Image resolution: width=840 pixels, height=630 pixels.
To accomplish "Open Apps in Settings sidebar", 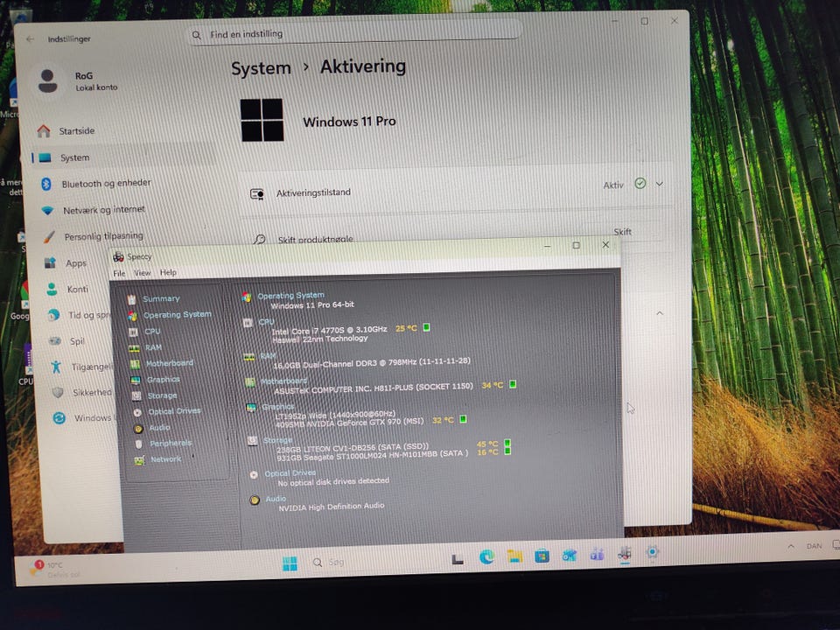I will (75, 263).
